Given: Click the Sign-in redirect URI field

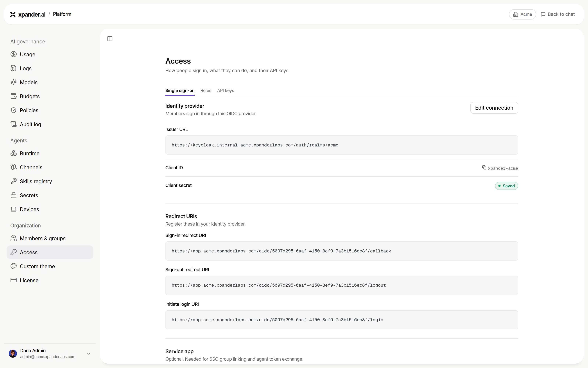Looking at the screenshot, I should click(342, 251).
